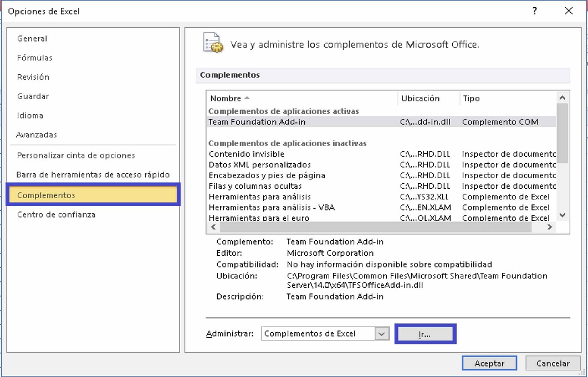Go to Centro de confianza section

click(56, 215)
